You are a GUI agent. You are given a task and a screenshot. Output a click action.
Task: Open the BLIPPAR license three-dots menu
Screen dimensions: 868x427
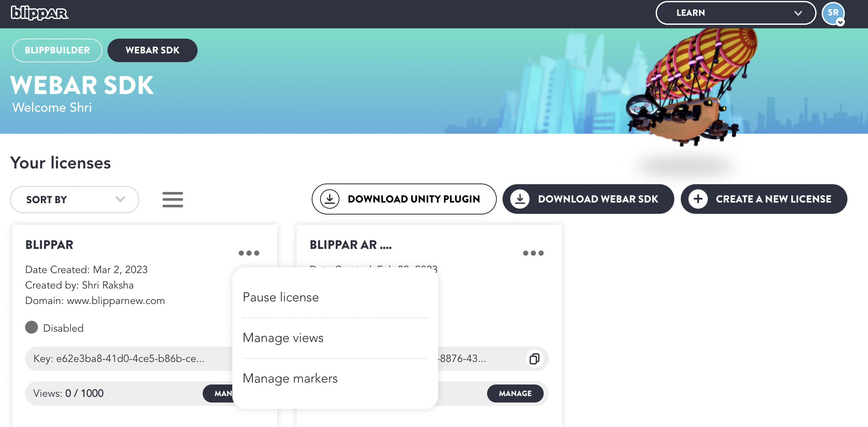point(249,253)
